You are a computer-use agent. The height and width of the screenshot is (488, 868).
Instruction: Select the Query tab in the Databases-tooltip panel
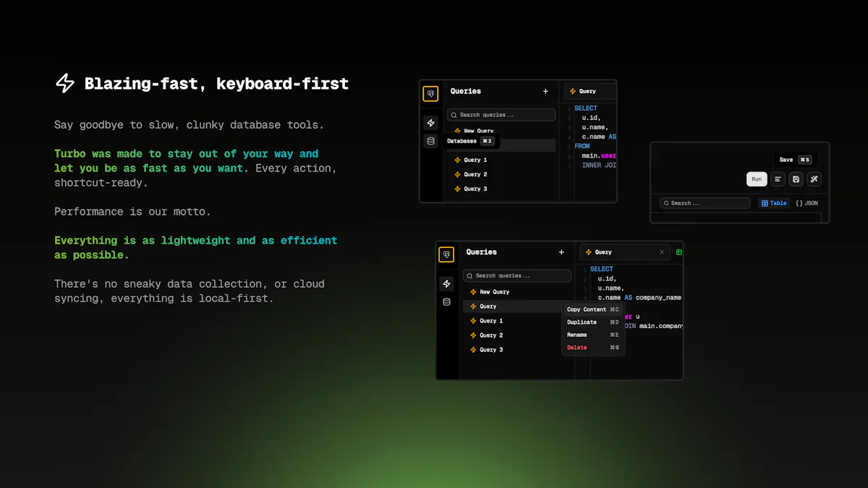click(590, 91)
